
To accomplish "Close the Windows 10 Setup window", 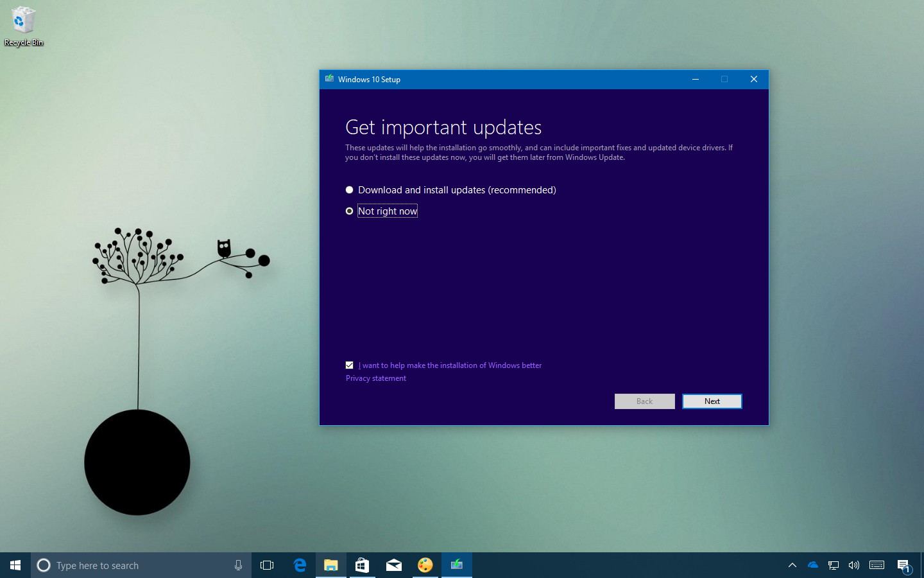I will tap(754, 79).
